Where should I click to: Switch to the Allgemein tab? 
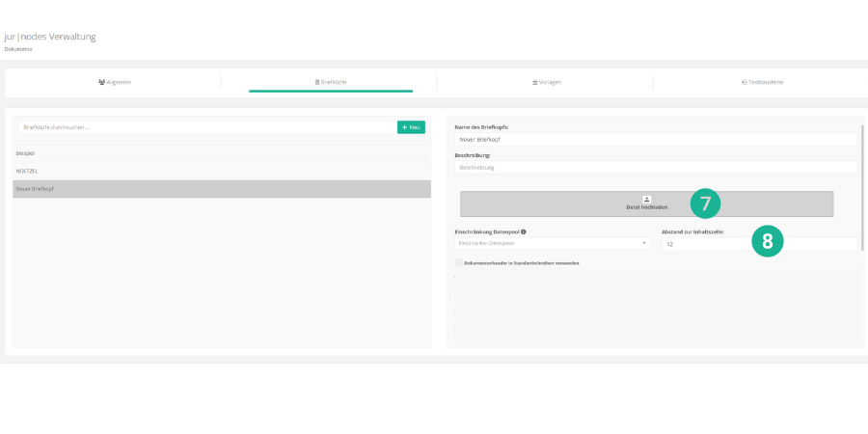click(114, 82)
